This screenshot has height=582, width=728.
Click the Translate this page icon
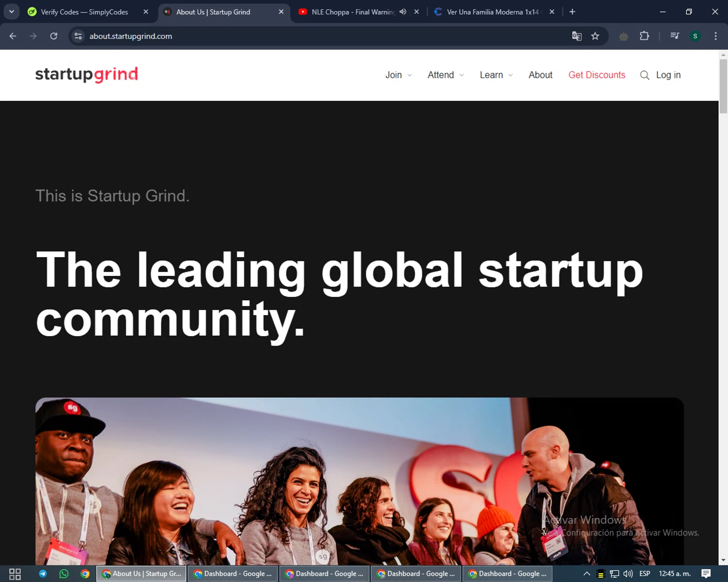(x=577, y=36)
